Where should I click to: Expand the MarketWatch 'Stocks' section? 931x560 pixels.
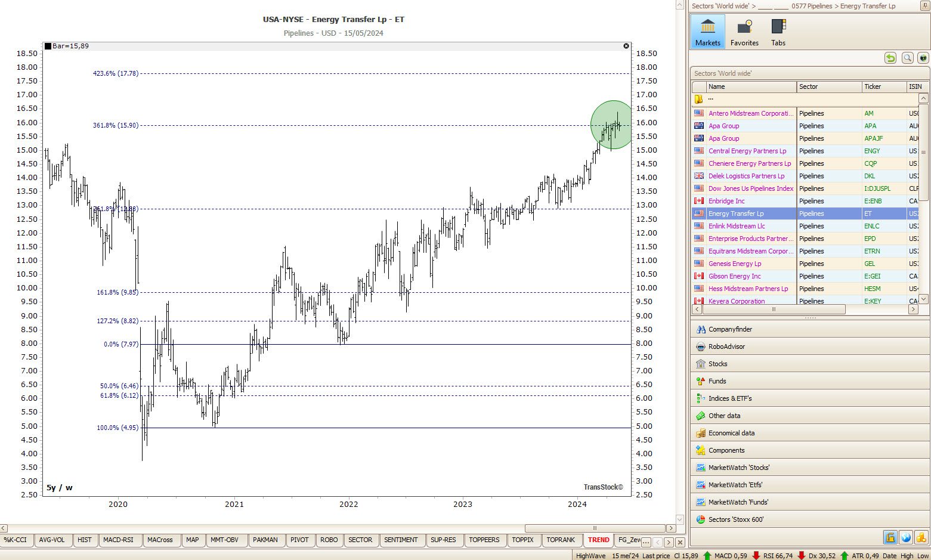[738, 468]
